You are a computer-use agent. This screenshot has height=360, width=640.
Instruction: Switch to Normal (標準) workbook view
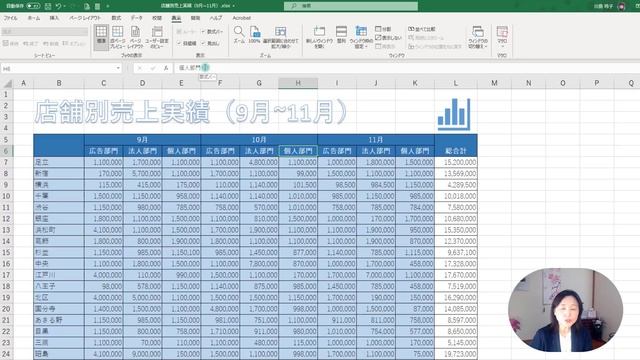(x=101, y=37)
